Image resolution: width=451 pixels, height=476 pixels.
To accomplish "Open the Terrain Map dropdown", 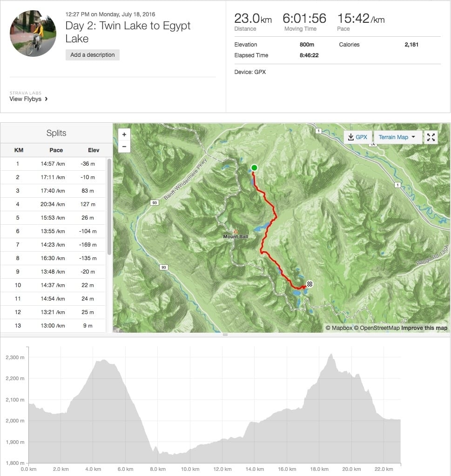I will (x=397, y=137).
